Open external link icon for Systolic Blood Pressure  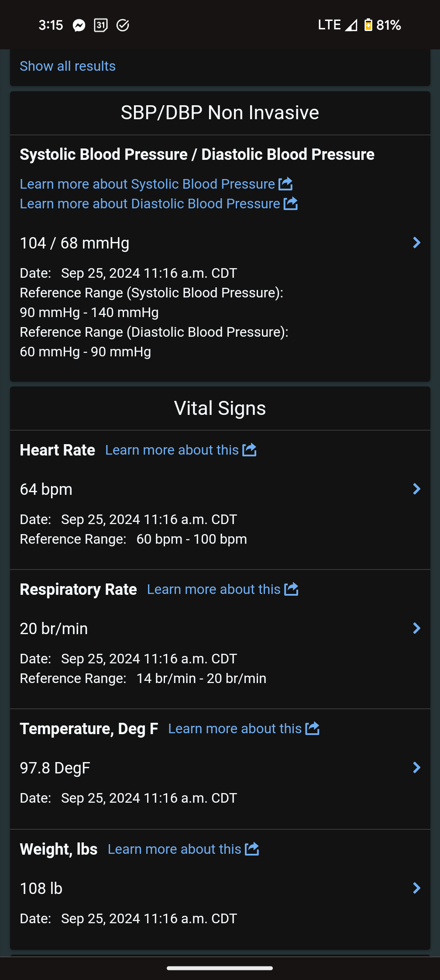coord(285,184)
